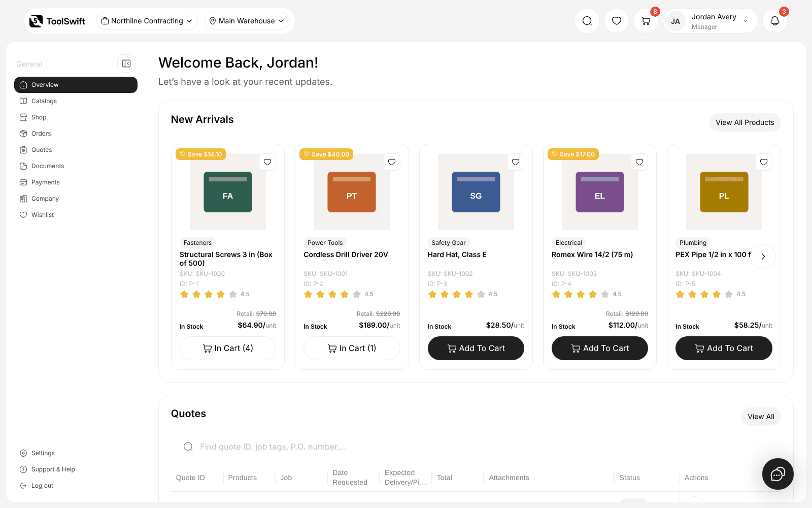Favorite the Hard Hat, Class E

pyautogui.click(x=516, y=162)
